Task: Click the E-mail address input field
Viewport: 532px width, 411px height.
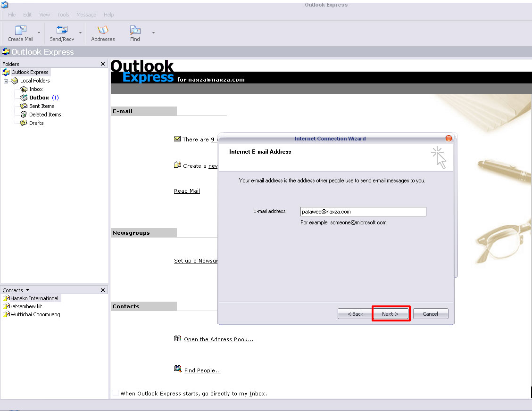Action: [363, 212]
